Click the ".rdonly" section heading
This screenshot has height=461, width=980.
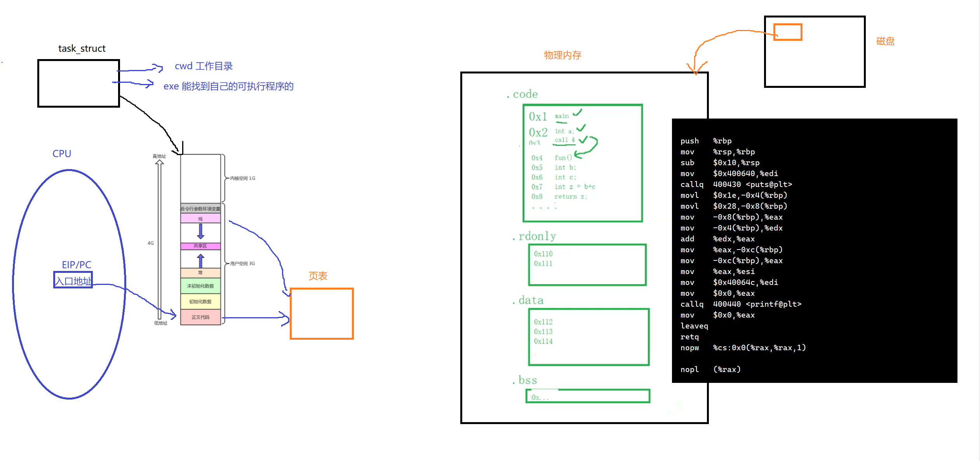tap(534, 236)
